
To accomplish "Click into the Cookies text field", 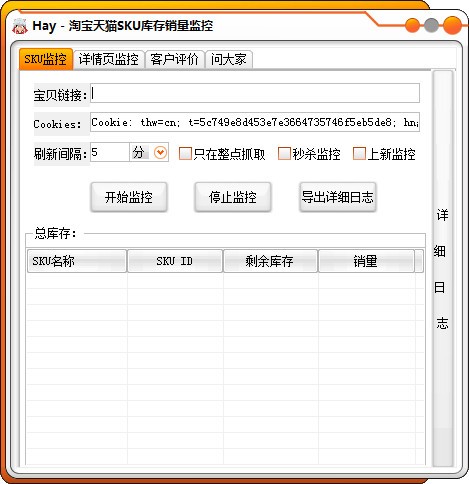I will pyautogui.click(x=255, y=122).
